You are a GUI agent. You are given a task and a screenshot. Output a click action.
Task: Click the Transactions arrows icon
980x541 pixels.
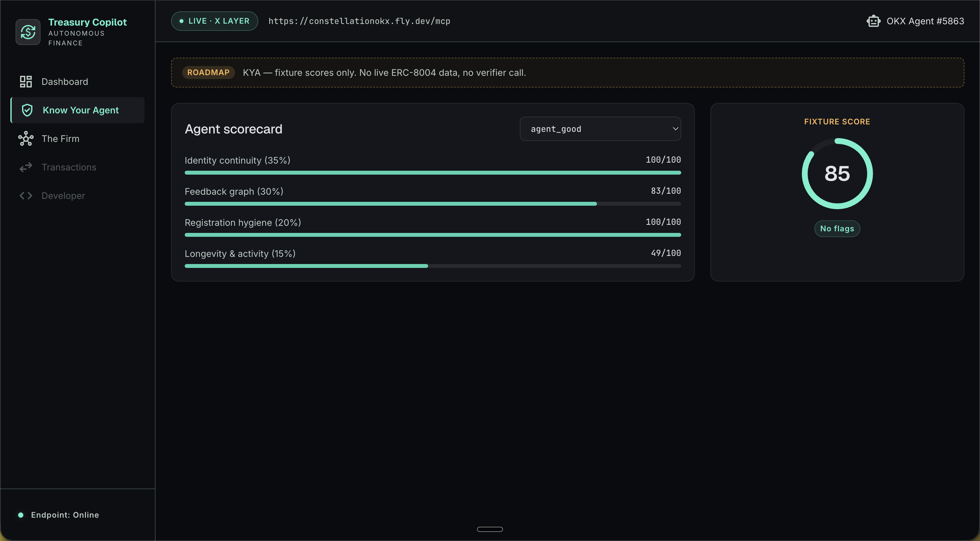tap(26, 167)
